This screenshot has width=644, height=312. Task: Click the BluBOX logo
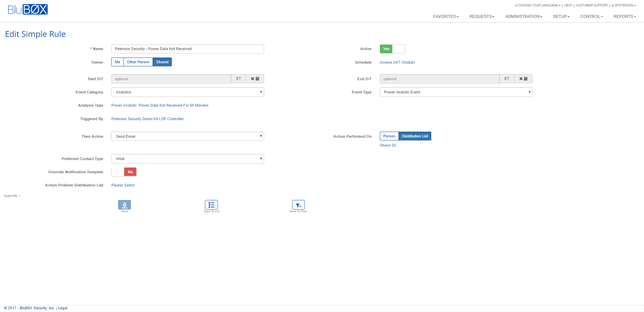tap(28, 9)
